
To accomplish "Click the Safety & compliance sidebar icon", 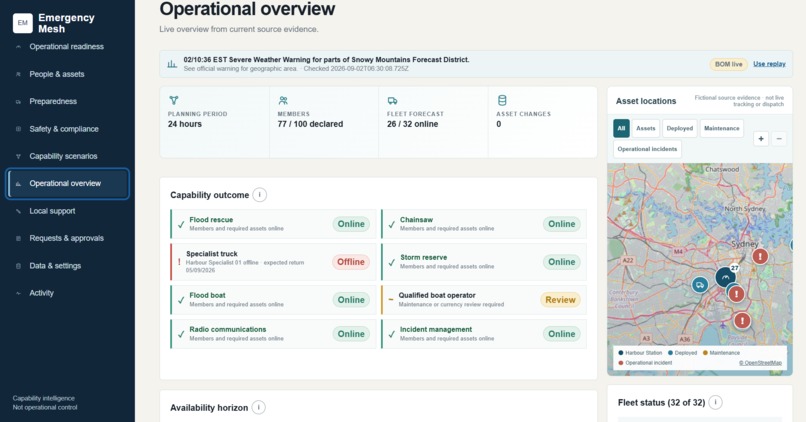I will click(19, 129).
